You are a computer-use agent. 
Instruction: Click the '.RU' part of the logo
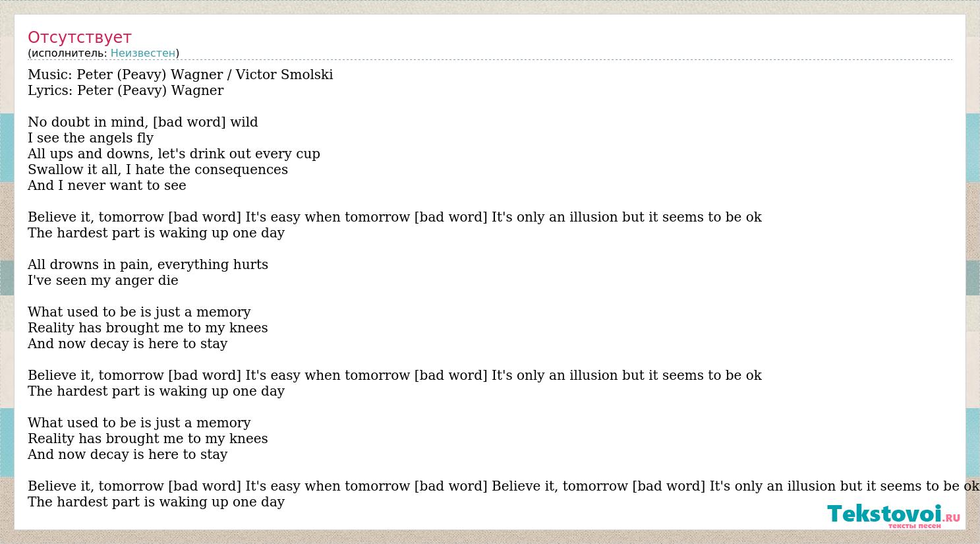[951, 518]
